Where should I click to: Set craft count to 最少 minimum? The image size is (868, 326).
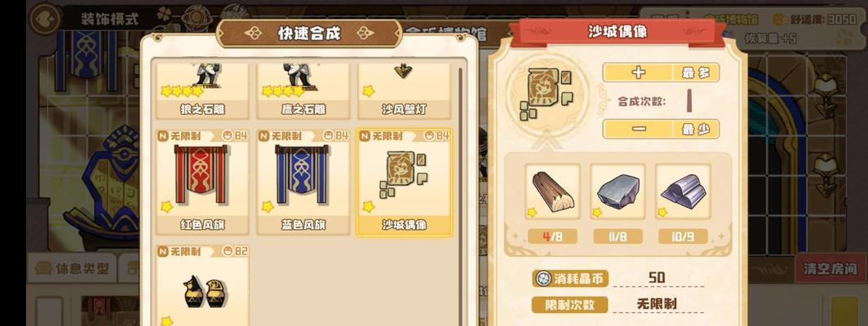coord(697,129)
